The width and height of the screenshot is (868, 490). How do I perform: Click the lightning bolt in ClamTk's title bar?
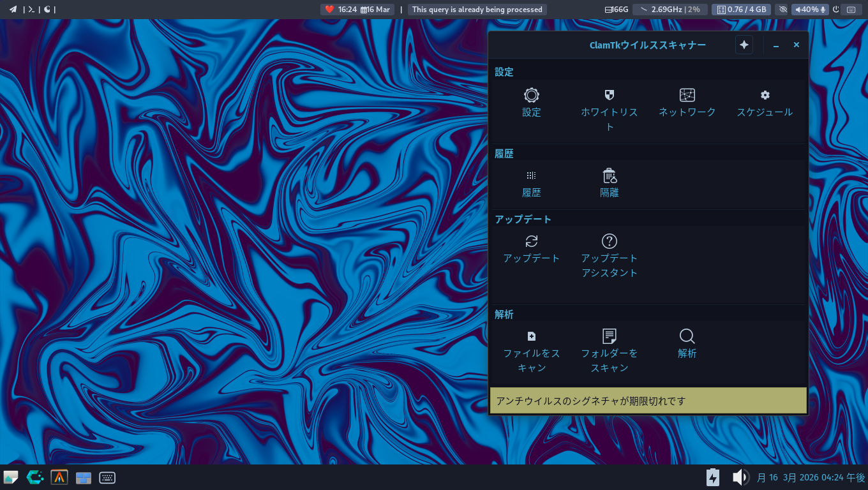point(744,45)
